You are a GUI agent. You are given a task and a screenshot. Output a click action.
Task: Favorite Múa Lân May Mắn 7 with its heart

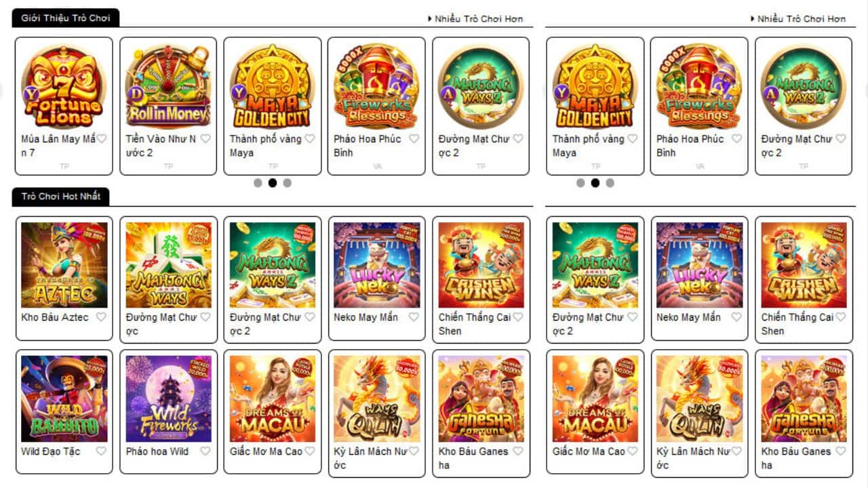pyautogui.click(x=102, y=139)
